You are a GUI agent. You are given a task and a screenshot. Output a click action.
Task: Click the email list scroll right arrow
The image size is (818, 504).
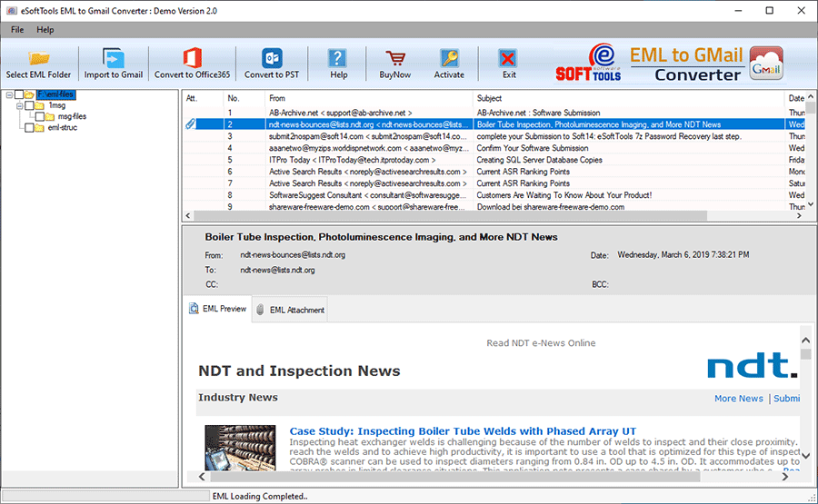(x=799, y=216)
